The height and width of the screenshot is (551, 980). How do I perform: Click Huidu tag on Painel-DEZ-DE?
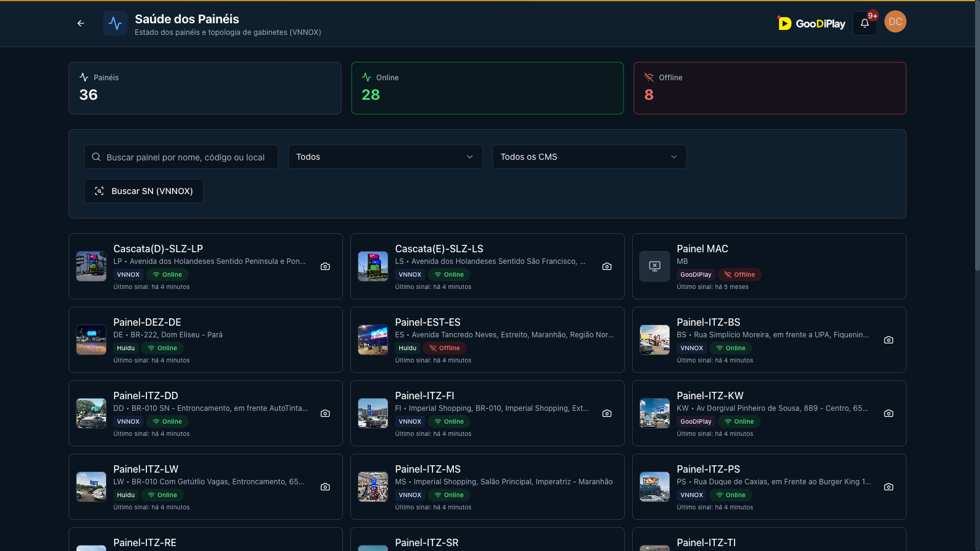(126, 348)
